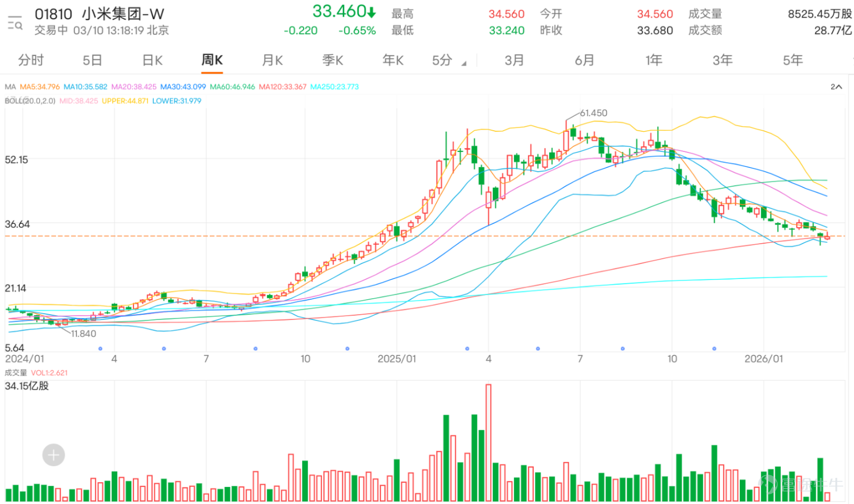Collapse indicator panel with 2 chevron
Screen dimensions: 854x504
(836, 86)
